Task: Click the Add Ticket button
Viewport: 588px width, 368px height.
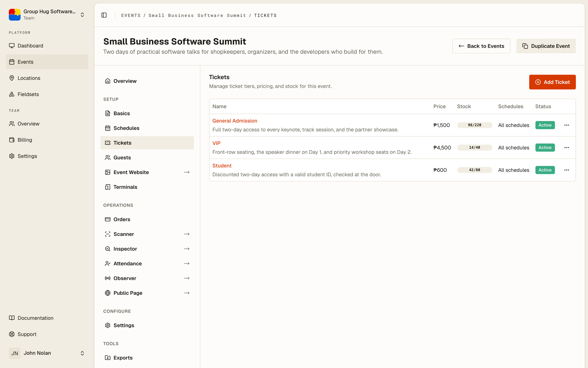Action: tap(552, 82)
